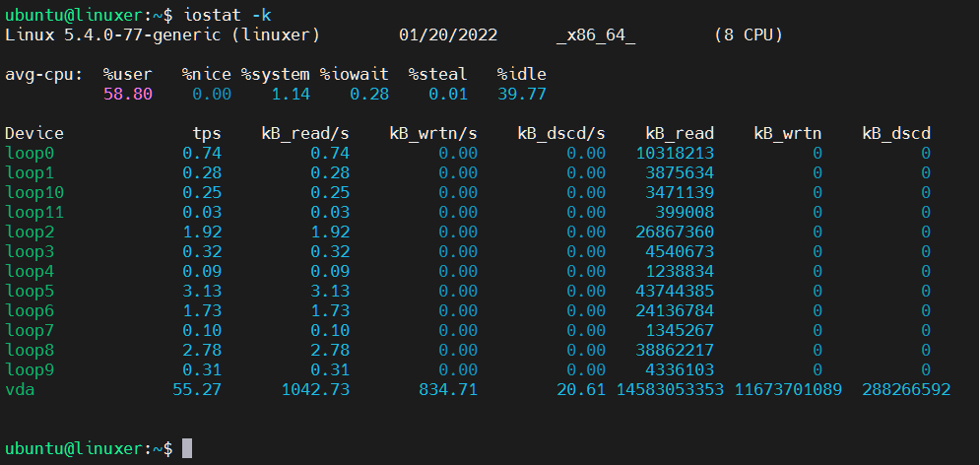Screen dimensions: 980x465
Task: Click the %idle column header
Action: coord(522,74)
